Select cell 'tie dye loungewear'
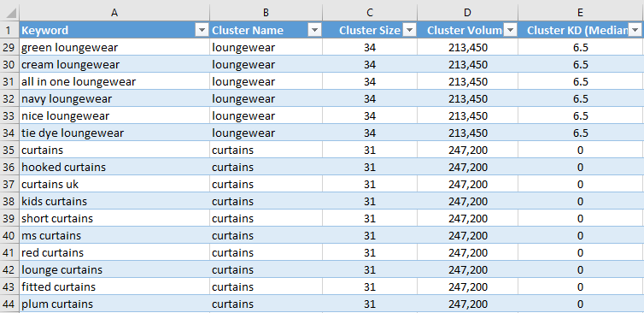The image size is (644, 313). coord(114,133)
